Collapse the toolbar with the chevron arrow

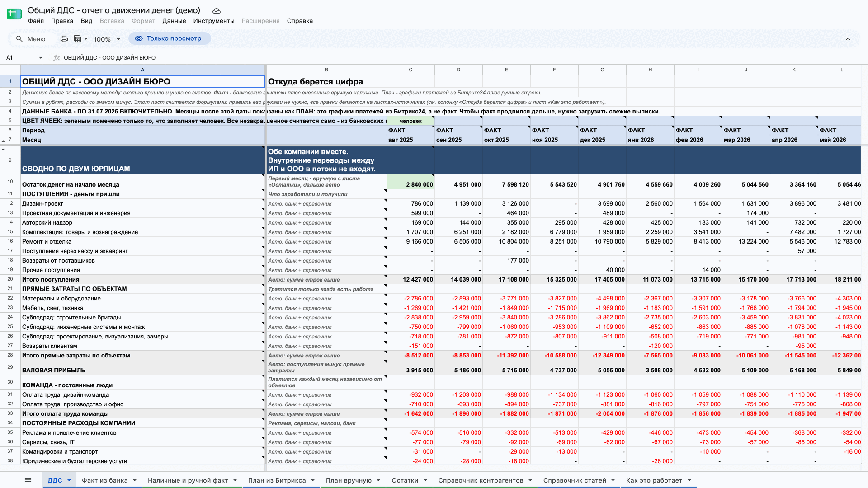(848, 39)
